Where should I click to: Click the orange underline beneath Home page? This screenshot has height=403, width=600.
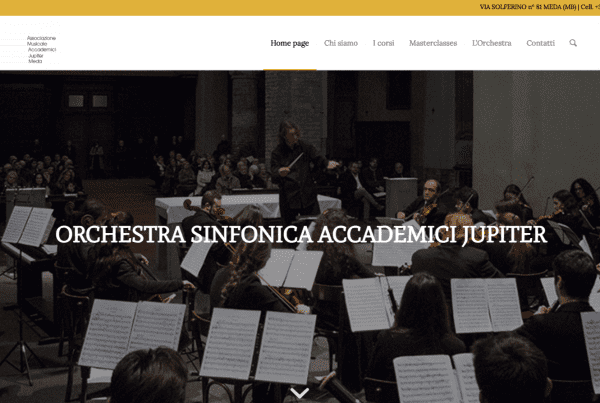[290, 70]
